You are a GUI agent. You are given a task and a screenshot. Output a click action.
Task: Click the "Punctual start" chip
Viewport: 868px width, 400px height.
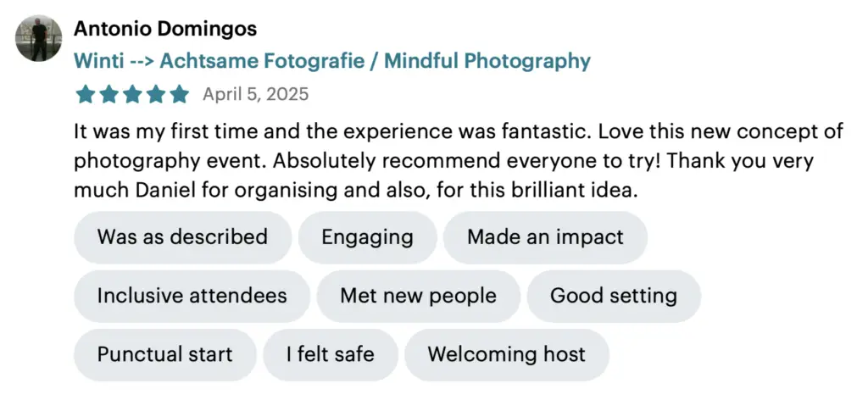tap(164, 354)
